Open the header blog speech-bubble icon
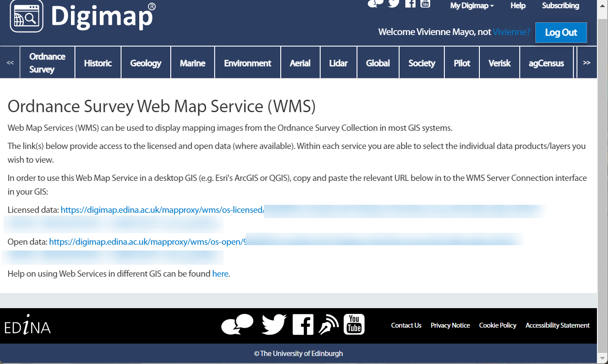Image resolution: width=608 pixels, height=364 pixels. point(376,4)
